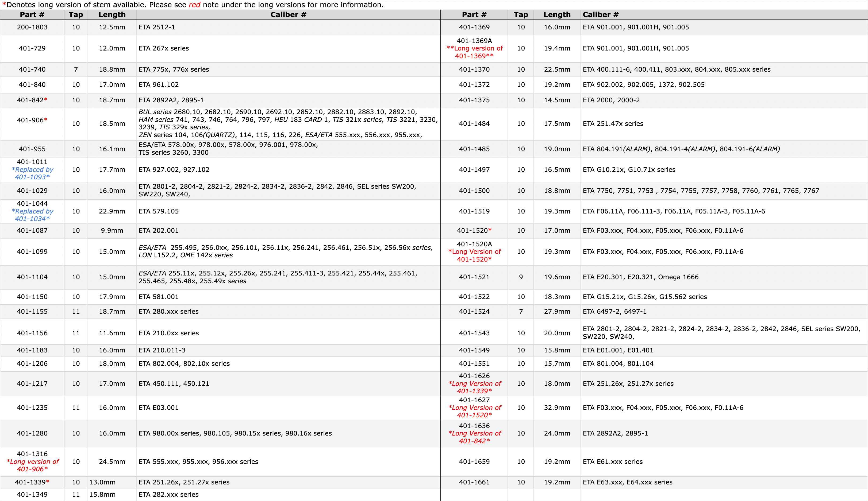The height and width of the screenshot is (501, 868).
Task: Select caliber ETA 581.001
Action: coord(159,297)
